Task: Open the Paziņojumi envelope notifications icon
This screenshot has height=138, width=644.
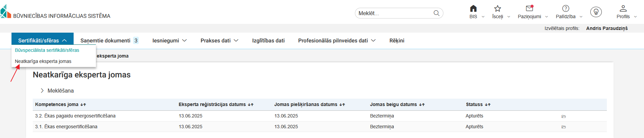Action: pos(530,8)
